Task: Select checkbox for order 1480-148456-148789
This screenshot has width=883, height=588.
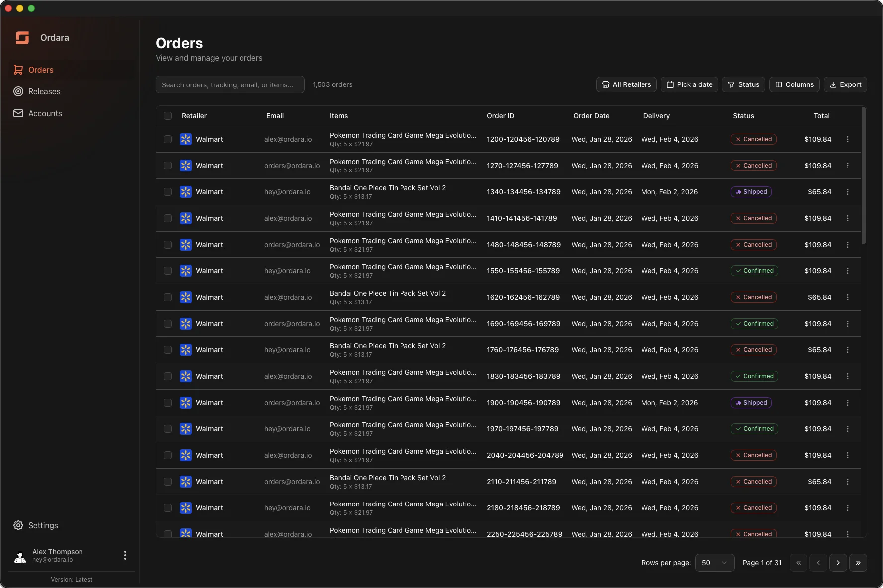Action: (x=168, y=245)
